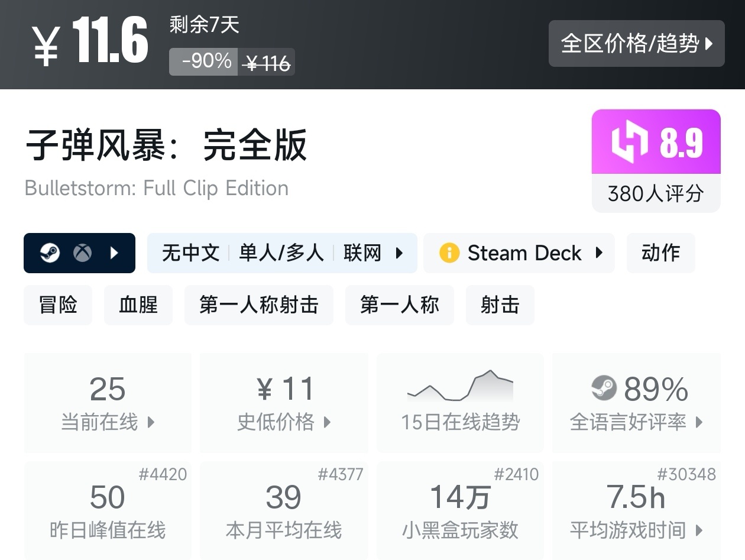Select the 射击 tag
This screenshot has height=560, width=745.
(x=500, y=305)
